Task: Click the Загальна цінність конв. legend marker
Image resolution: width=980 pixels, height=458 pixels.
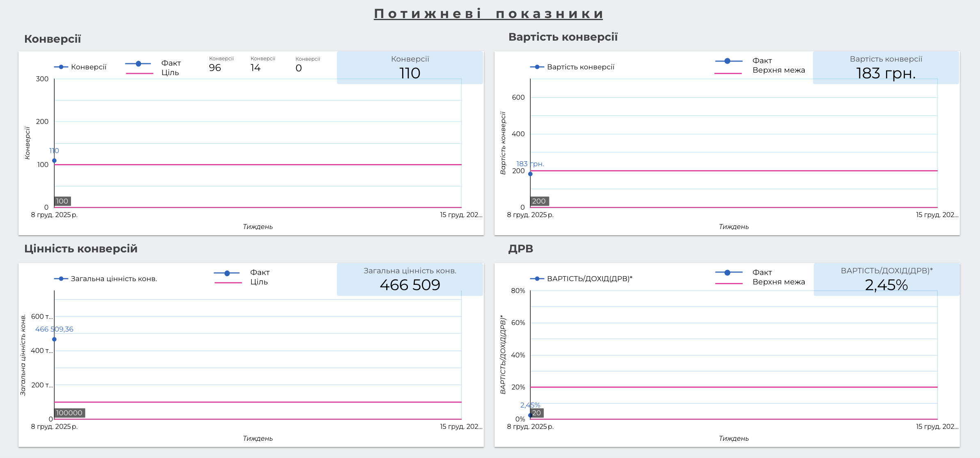Action: (61, 279)
